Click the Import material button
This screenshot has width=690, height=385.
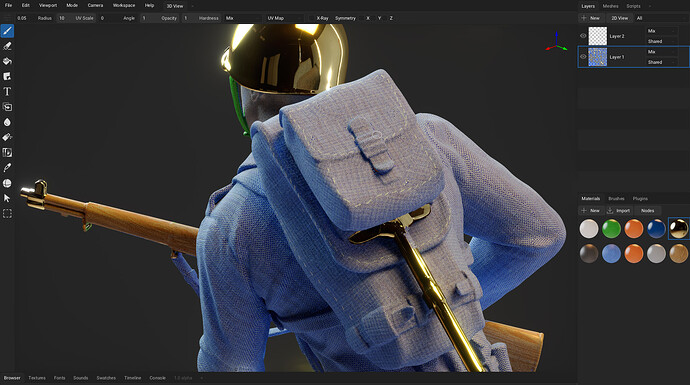click(x=619, y=210)
